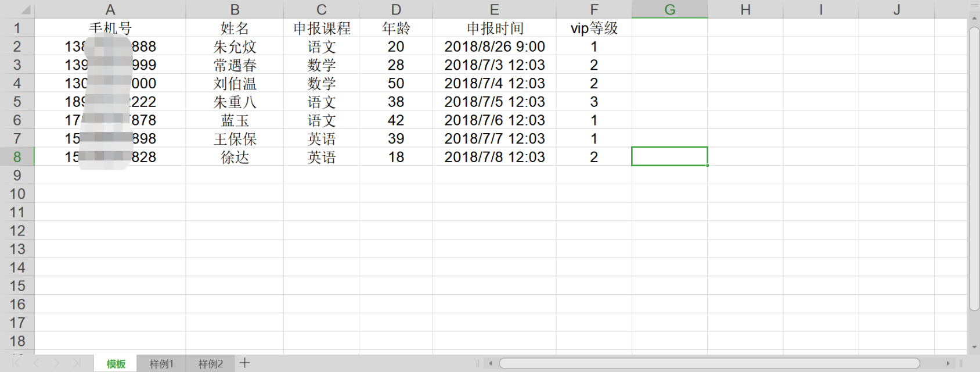Click the vip等级 header cell
This screenshot has height=372, width=980.
click(x=594, y=28)
